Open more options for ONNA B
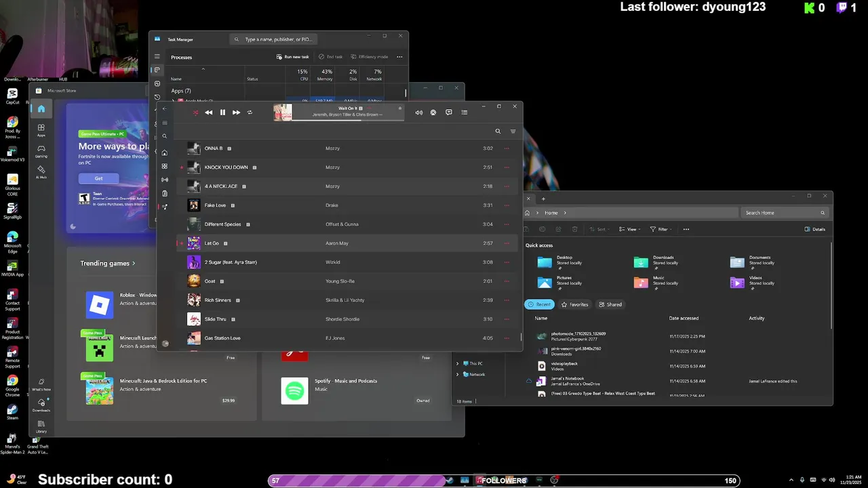This screenshot has width=868, height=488. (x=507, y=148)
